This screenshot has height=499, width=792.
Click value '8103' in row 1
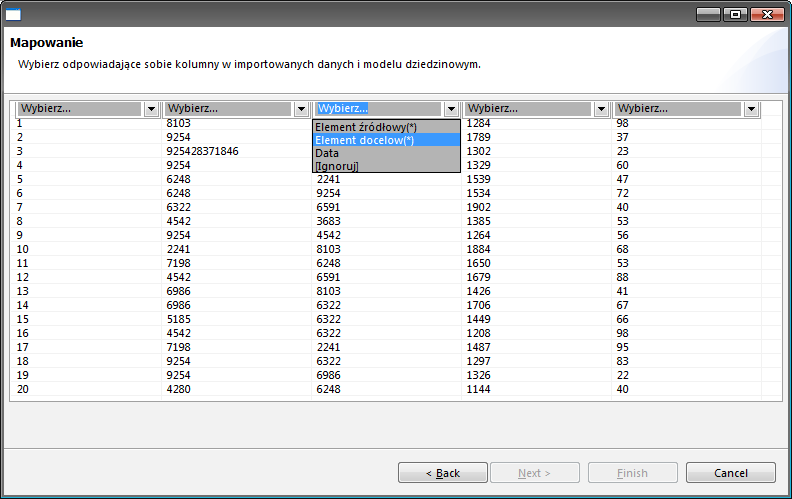coord(178,123)
